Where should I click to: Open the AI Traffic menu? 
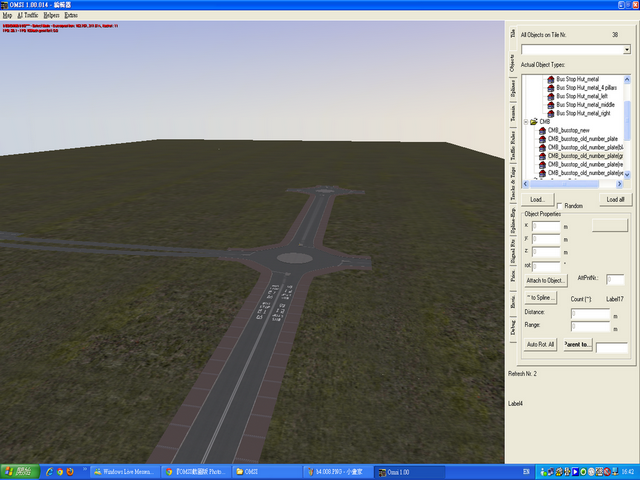[x=27, y=15]
